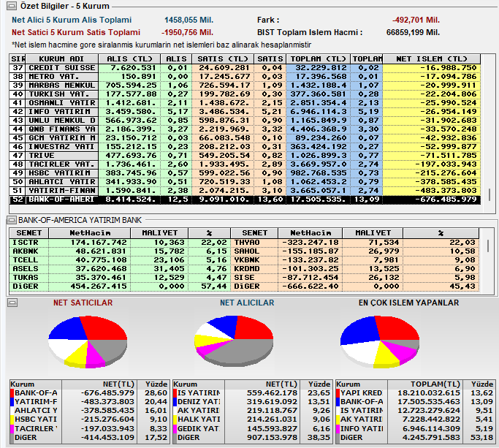The image size is (499, 448).
Task: Select the QNB FINANS YA row
Action: (245, 129)
